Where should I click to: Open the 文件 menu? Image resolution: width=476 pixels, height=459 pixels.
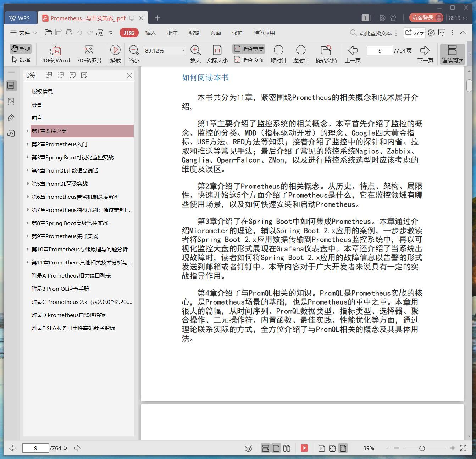(24, 33)
